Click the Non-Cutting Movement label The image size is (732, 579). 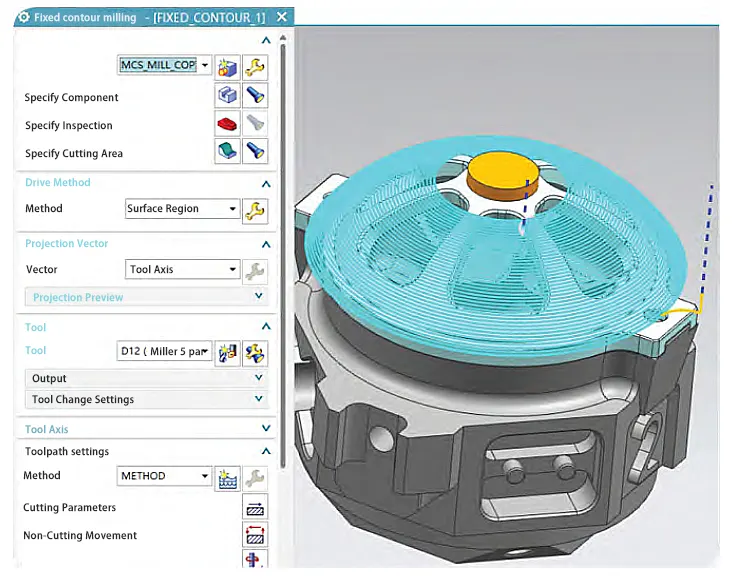pos(80,536)
